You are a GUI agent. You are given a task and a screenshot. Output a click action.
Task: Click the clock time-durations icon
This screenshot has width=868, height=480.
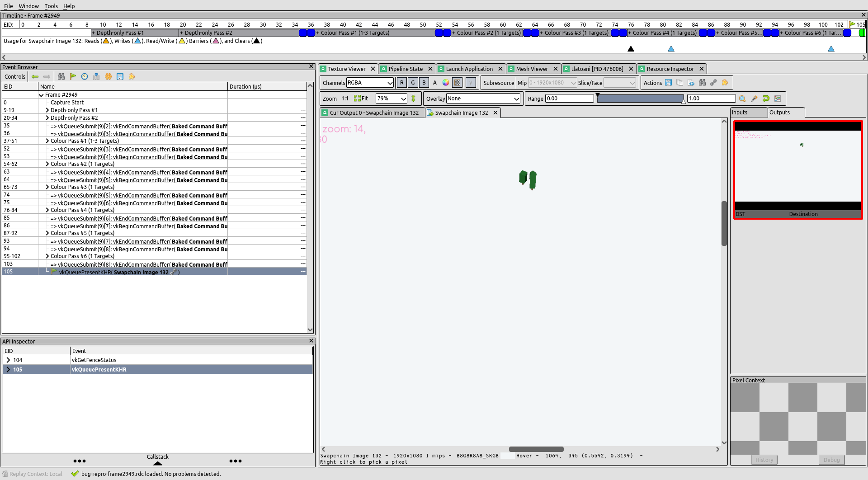(x=85, y=77)
